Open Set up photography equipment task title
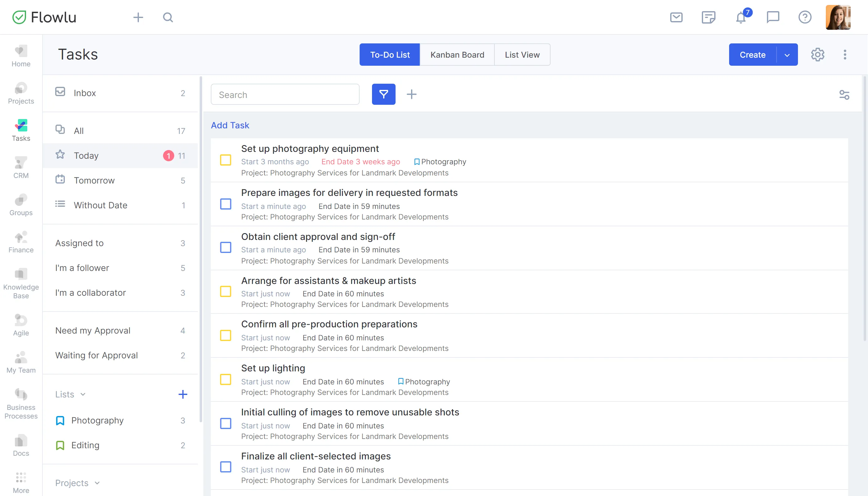The height and width of the screenshot is (496, 868). coord(310,149)
